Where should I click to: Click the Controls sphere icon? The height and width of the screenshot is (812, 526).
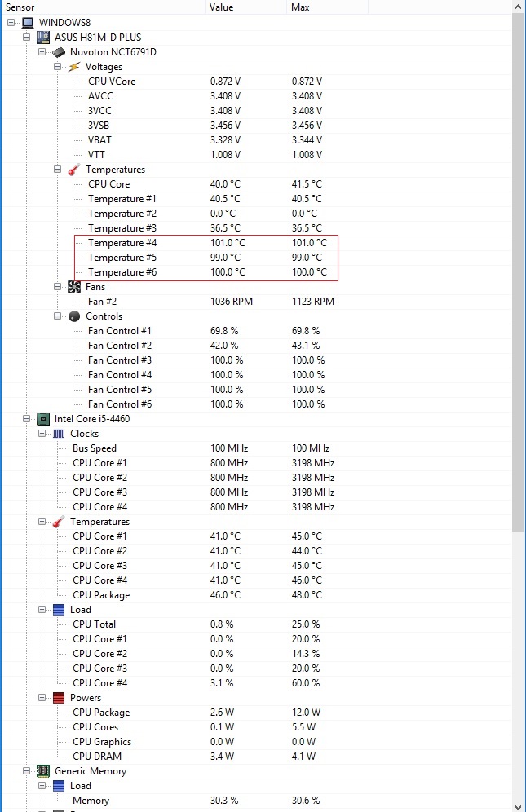click(75, 316)
